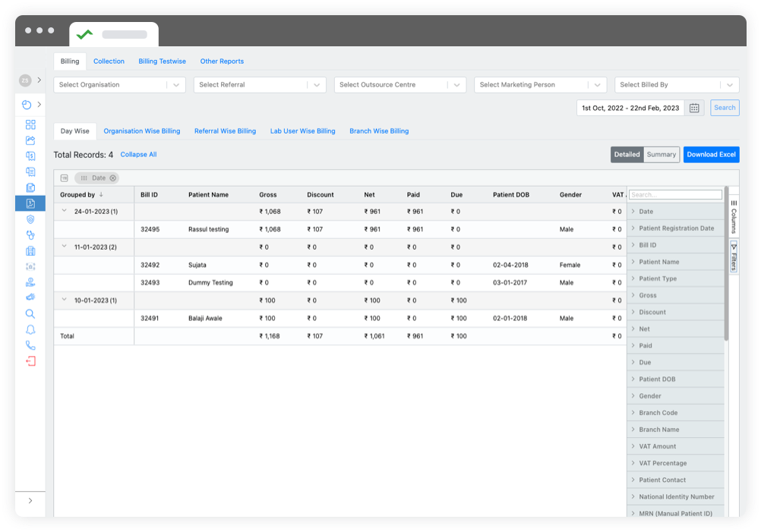Image resolution: width=761 pixels, height=532 pixels.
Task: Click the Download Excel button
Action: [x=711, y=154]
